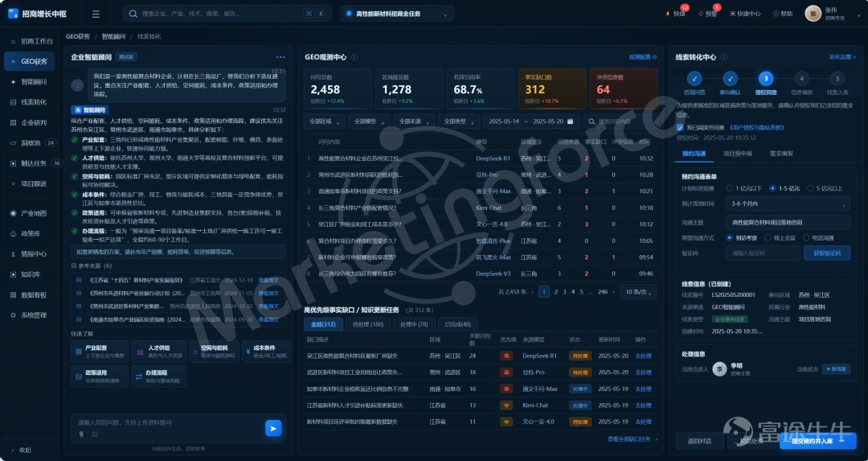Open 预警 alerts with badge 5
The width and height of the screenshot is (868, 461).
click(x=708, y=14)
